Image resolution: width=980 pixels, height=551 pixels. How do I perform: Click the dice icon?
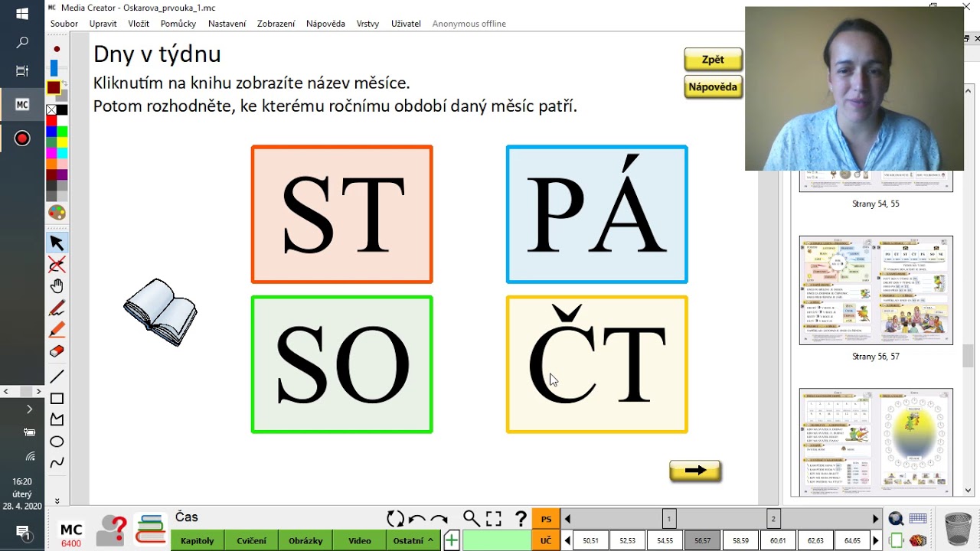918,540
